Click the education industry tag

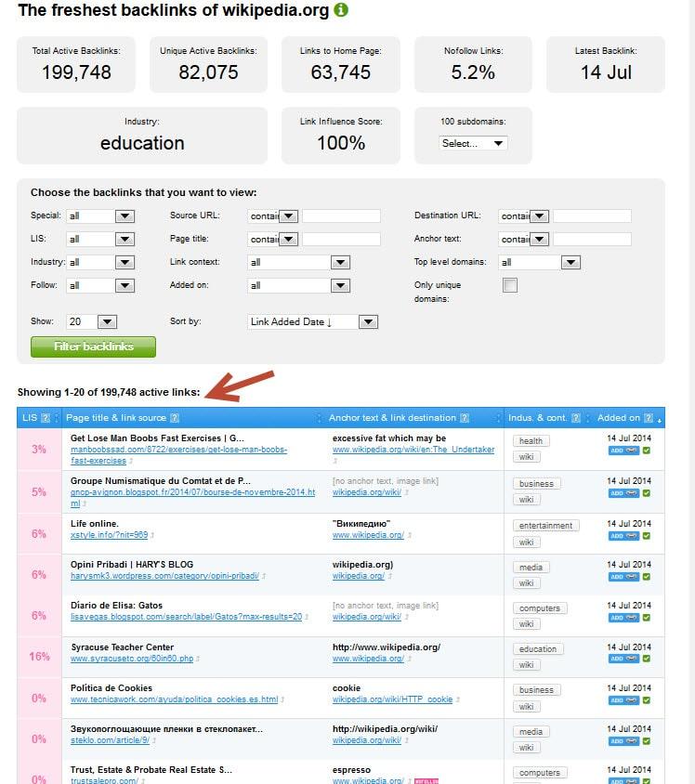[x=538, y=649]
